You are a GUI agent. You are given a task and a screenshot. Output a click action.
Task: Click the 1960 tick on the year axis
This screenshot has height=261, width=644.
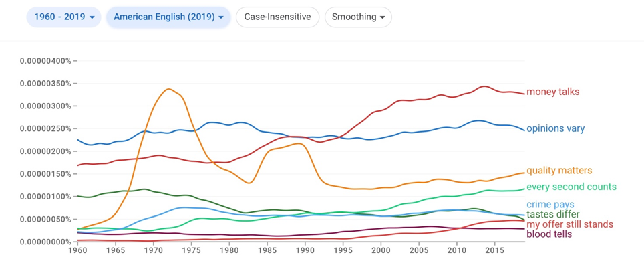[x=77, y=250]
